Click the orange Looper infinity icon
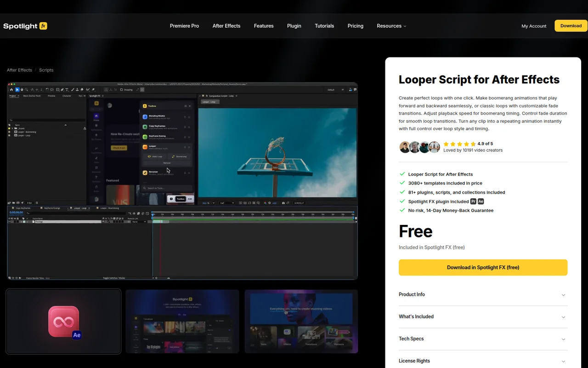Viewport: 588px width, 368px height. tap(145, 147)
